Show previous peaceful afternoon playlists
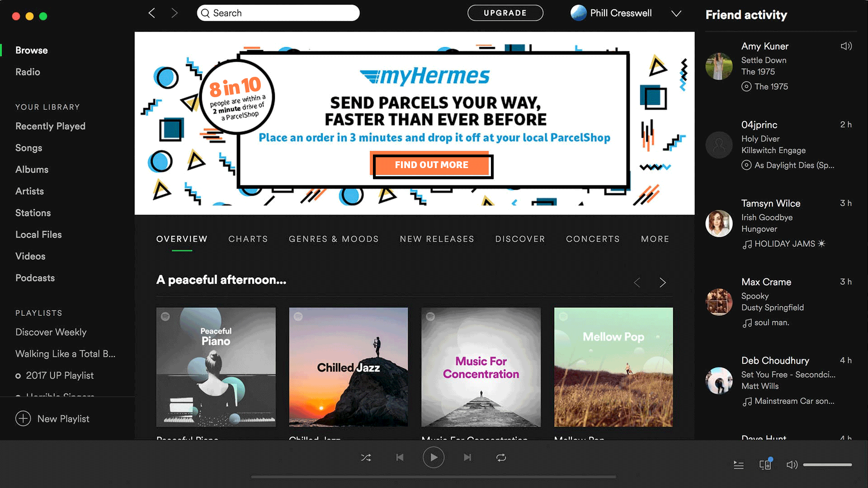The image size is (868, 488). tap(637, 282)
